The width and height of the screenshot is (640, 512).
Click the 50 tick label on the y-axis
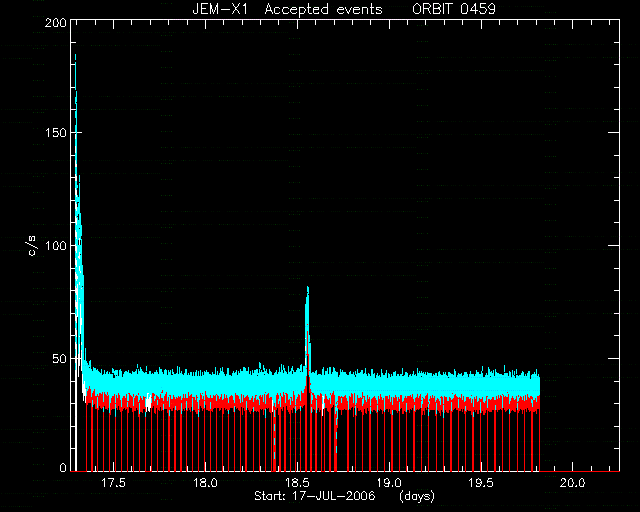tap(59, 358)
